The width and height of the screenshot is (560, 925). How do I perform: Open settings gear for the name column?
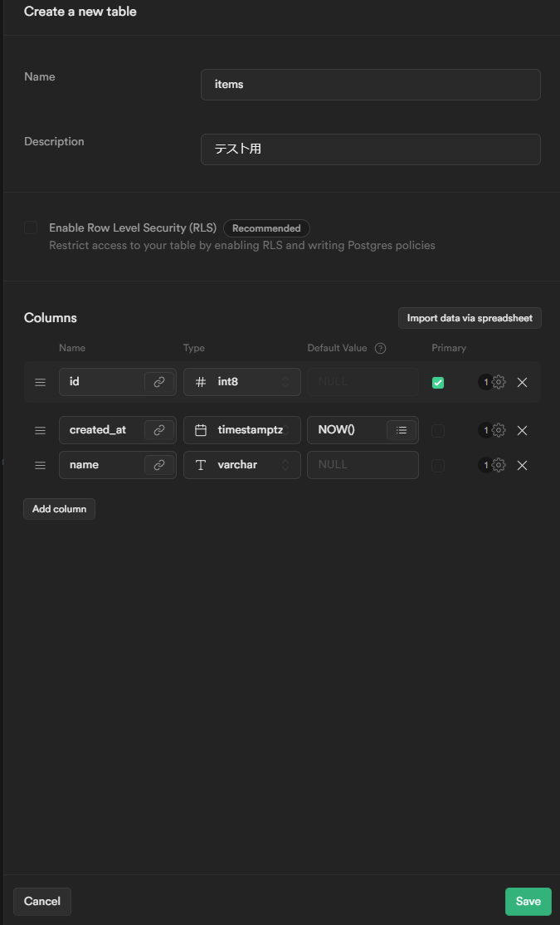click(x=499, y=465)
